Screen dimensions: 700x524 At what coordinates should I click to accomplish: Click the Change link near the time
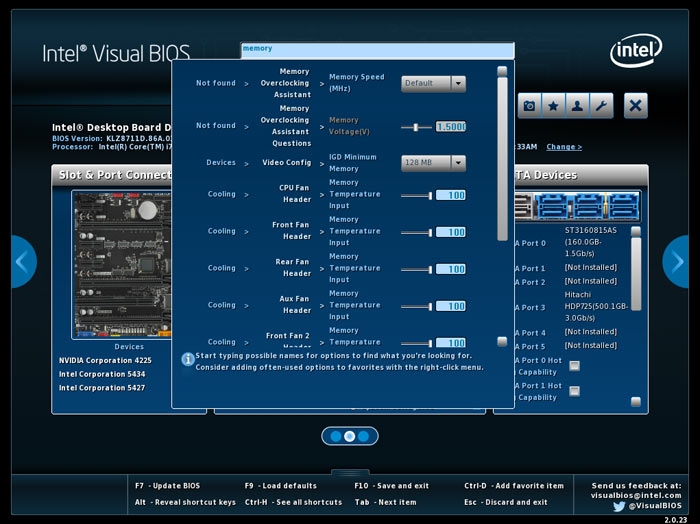[564, 147]
